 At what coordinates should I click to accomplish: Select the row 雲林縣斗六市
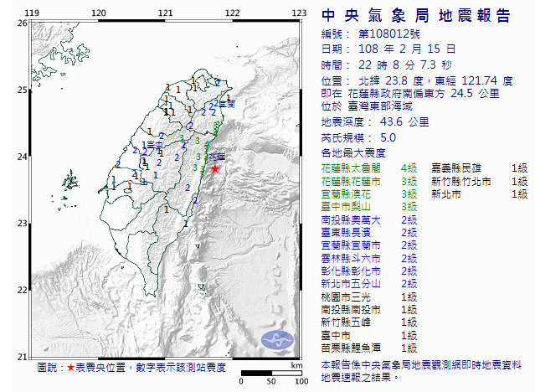click(x=369, y=259)
